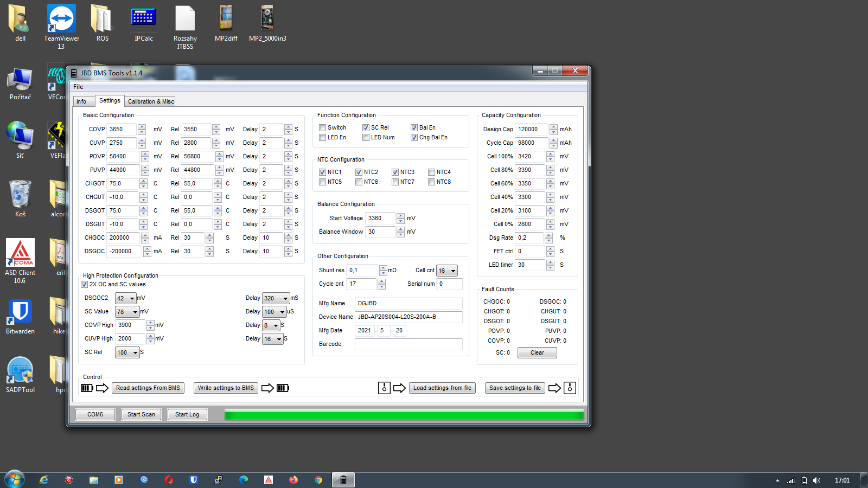Click Firefox icon in the taskbar
The width and height of the screenshot is (868, 488).
coord(293,480)
